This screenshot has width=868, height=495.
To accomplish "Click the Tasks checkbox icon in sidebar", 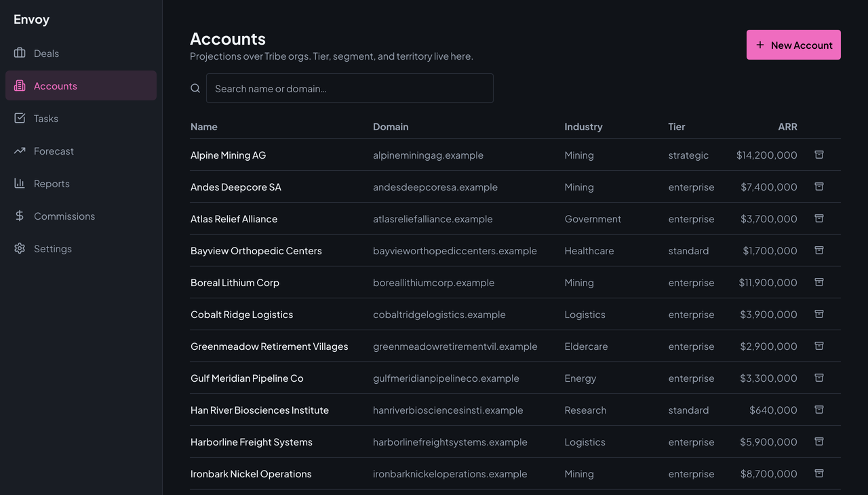I will (20, 118).
